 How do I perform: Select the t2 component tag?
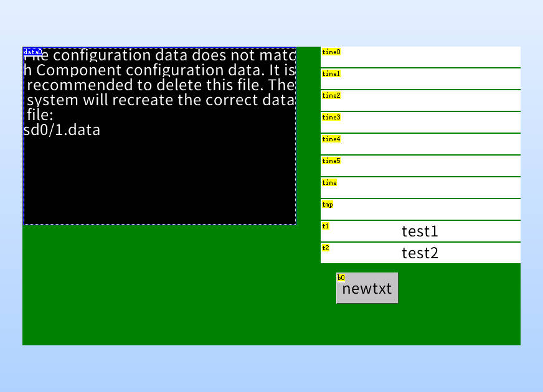[324, 247]
